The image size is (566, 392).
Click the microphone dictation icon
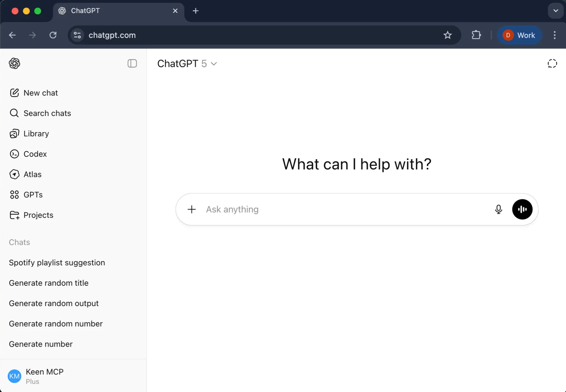[x=498, y=209]
